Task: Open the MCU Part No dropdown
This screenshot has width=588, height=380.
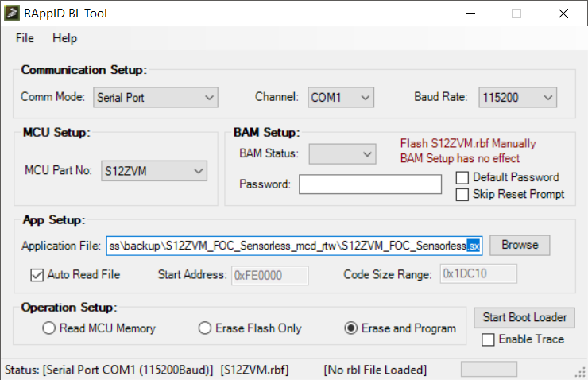Action: click(x=154, y=171)
